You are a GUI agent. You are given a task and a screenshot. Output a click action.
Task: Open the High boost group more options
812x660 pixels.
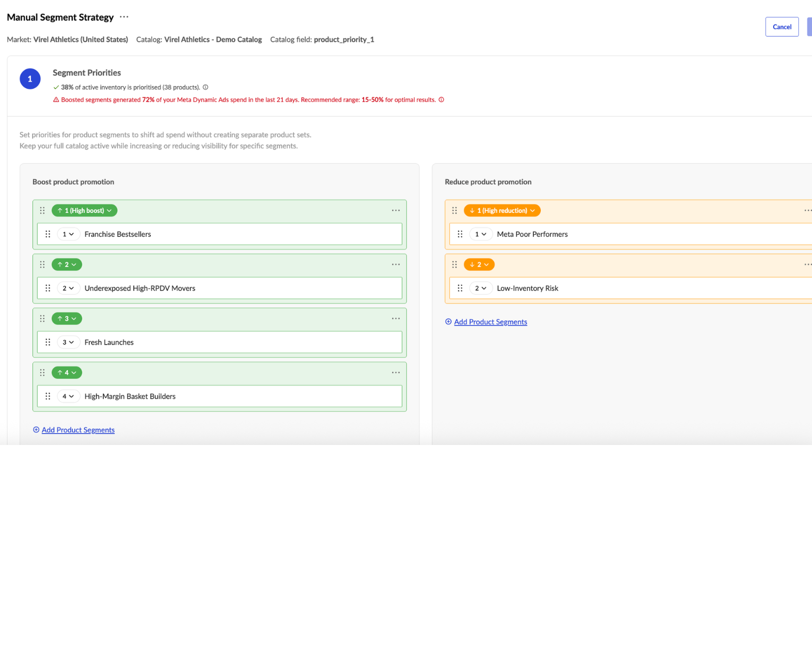396,211
